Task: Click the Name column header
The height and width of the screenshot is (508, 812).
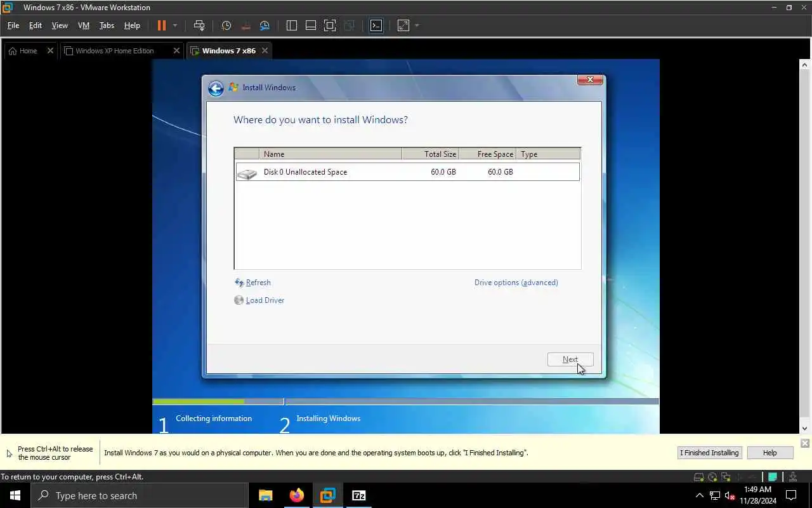Action: point(331,154)
